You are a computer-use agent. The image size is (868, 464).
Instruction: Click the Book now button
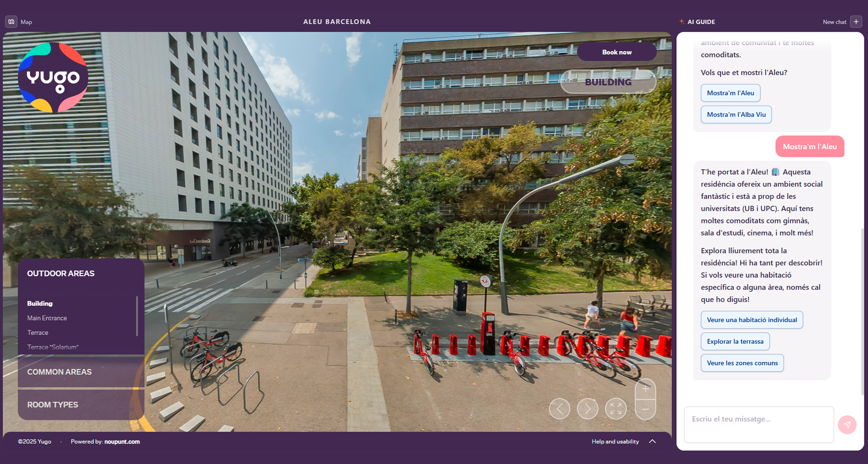point(617,52)
